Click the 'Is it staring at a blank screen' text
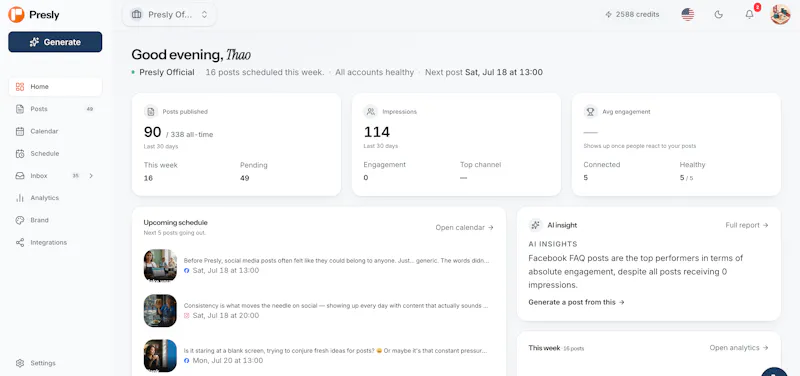 coord(336,351)
